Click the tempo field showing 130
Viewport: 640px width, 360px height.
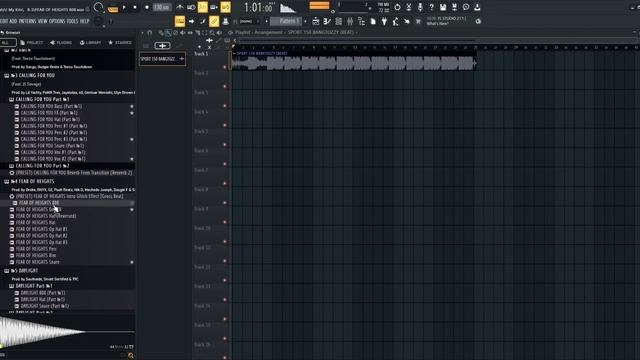(x=162, y=7)
